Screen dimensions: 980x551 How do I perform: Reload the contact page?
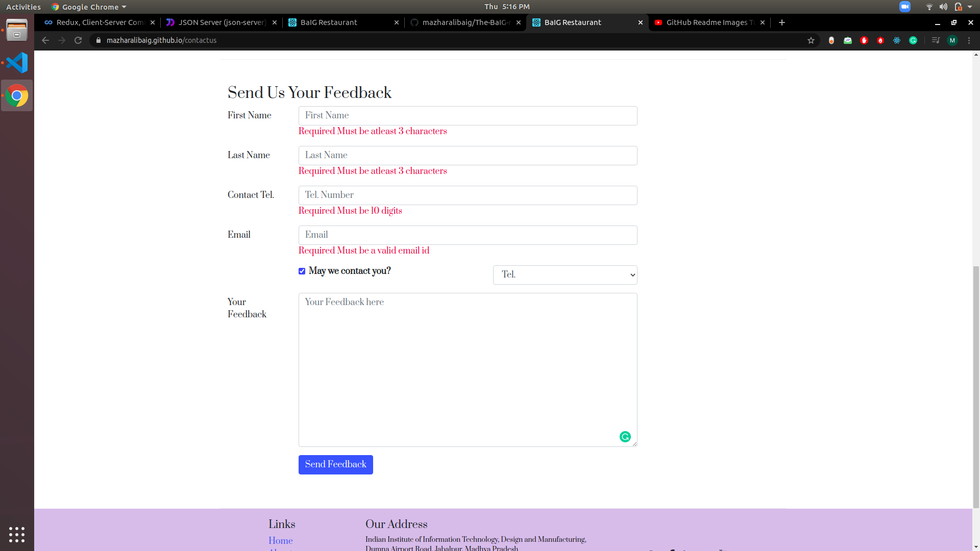78,40
